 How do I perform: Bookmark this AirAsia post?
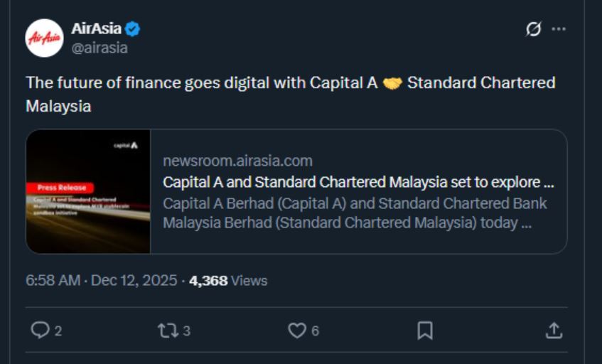point(425,330)
